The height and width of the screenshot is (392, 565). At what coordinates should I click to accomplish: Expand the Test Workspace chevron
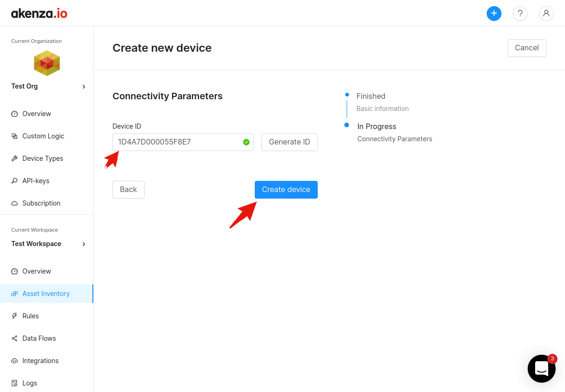coord(84,244)
